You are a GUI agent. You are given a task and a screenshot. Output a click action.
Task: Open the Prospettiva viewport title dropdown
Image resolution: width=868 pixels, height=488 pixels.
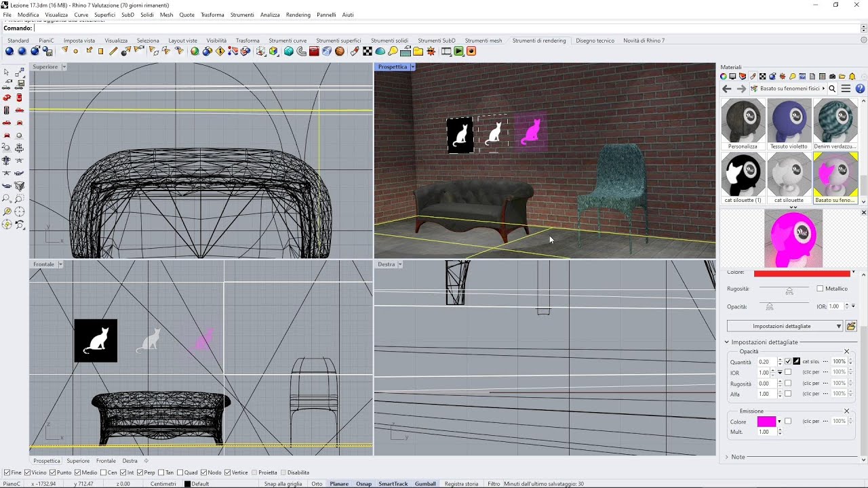pyautogui.click(x=412, y=67)
